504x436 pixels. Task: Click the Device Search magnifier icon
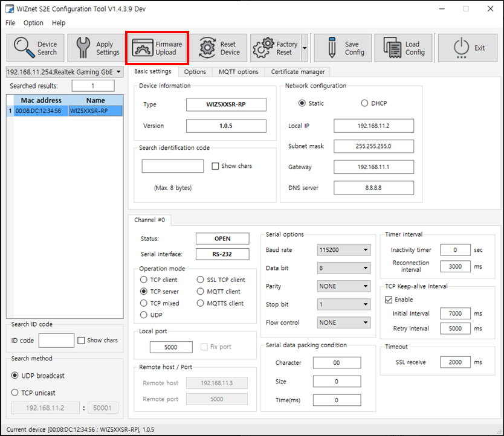click(x=24, y=48)
